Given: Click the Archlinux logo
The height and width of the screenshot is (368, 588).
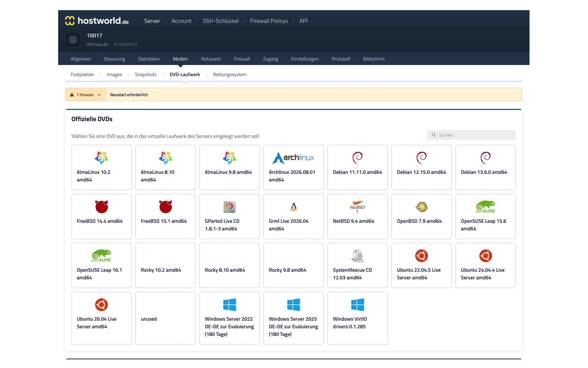Looking at the screenshot, I should click(293, 158).
